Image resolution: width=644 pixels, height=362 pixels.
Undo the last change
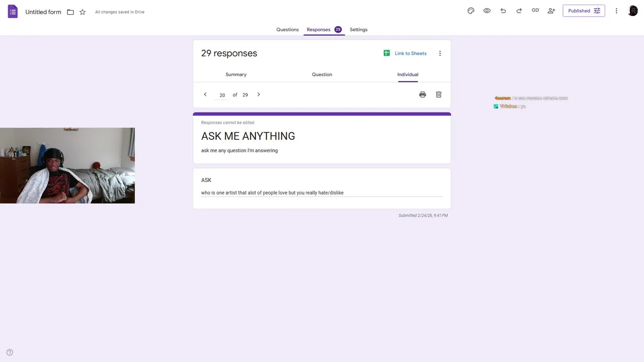(x=503, y=11)
